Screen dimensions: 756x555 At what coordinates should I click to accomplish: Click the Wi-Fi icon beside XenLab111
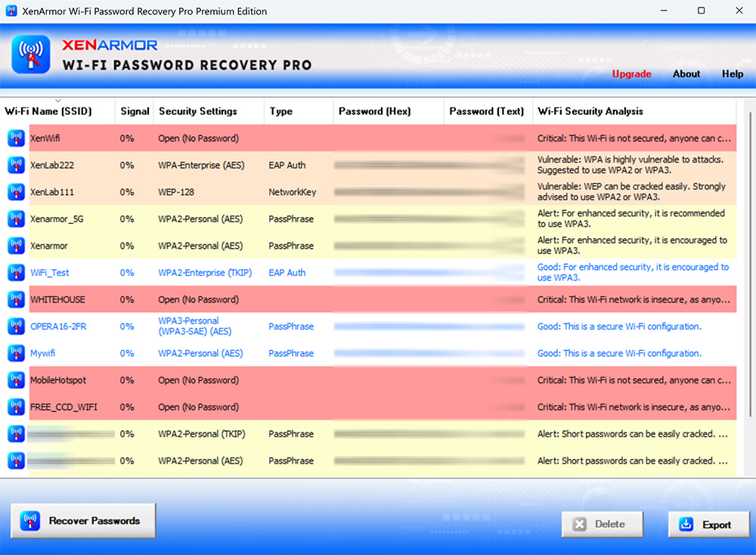pos(17,192)
